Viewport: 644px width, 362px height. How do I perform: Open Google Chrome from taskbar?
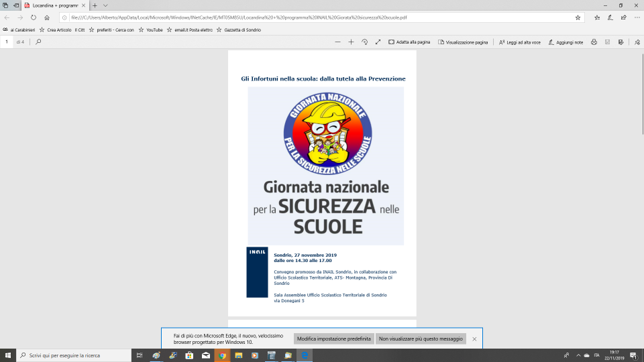click(222, 355)
